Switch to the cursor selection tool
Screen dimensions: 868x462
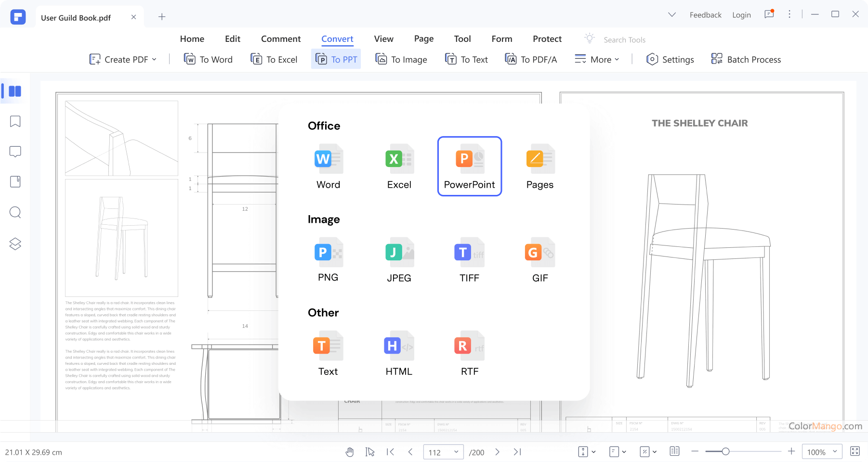pyautogui.click(x=369, y=451)
